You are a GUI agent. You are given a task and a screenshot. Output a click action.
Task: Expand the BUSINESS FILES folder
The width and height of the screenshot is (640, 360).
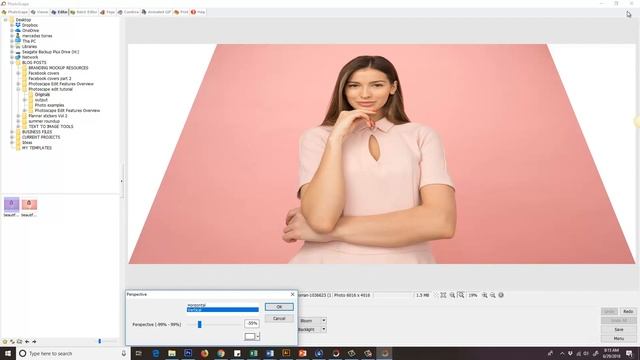12,132
